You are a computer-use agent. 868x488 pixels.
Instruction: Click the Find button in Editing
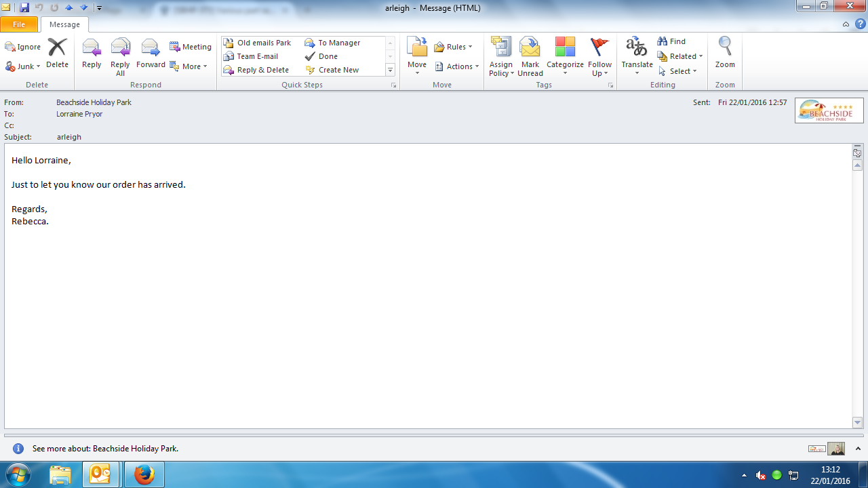click(x=671, y=41)
